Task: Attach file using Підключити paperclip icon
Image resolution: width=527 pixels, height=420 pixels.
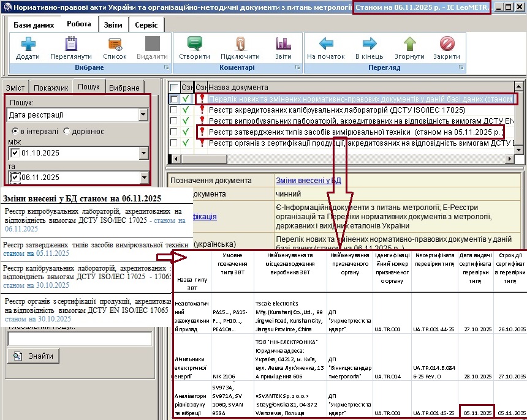Action: point(240,44)
